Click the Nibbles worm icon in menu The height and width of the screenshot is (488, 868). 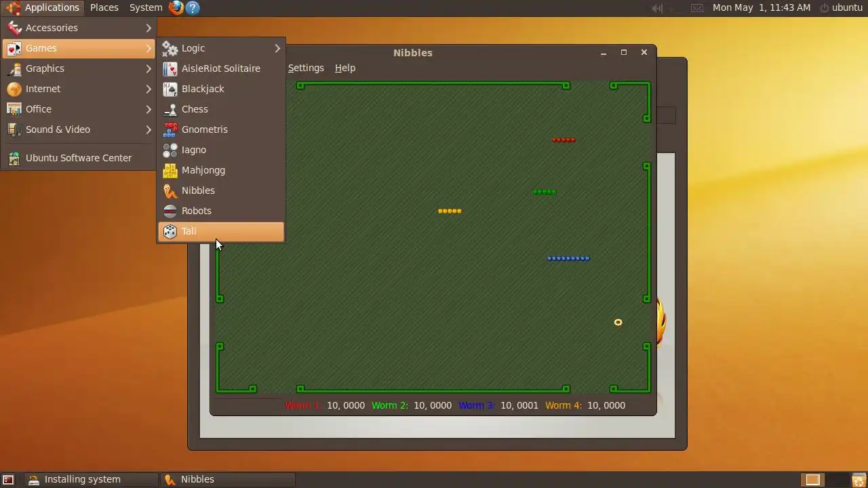(x=170, y=190)
